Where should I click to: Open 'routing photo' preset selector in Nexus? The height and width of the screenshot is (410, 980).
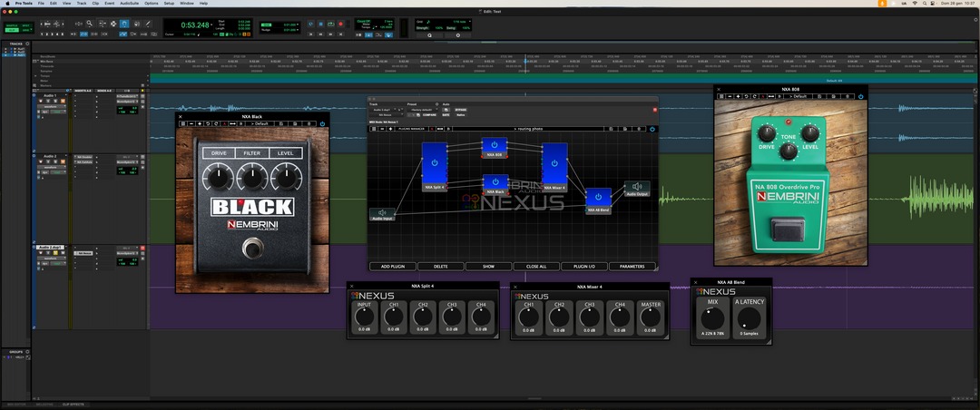(x=529, y=129)
